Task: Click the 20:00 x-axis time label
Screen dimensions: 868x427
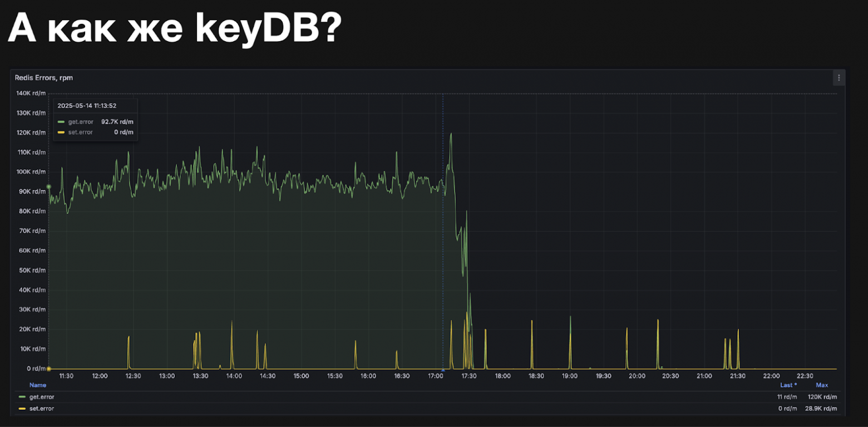Action: pyautogui.click(x=637, y=376)
